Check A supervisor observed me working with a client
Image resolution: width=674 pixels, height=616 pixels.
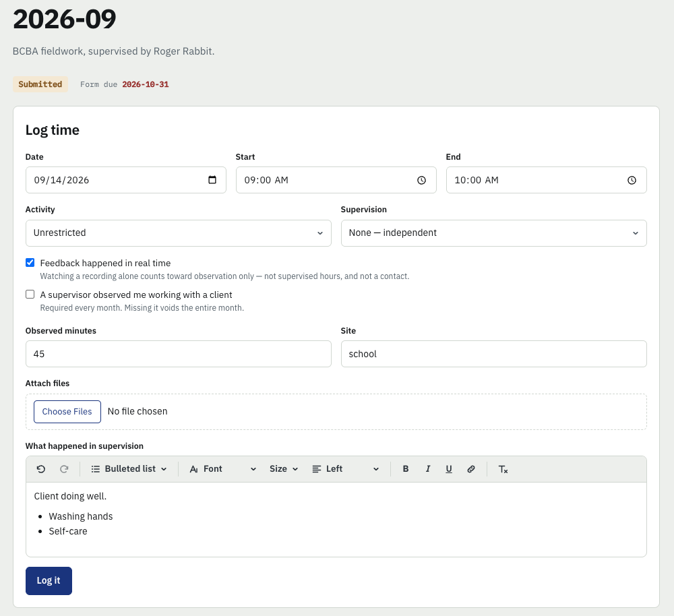pos(30,295)
